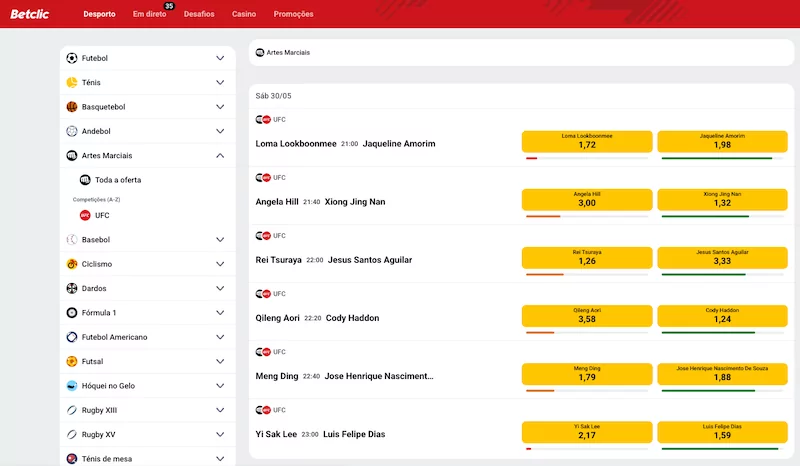This screenshot has width=800, height=466.
Task: Expand the Ciclismo chevron
Action: [x=220, y=264]
